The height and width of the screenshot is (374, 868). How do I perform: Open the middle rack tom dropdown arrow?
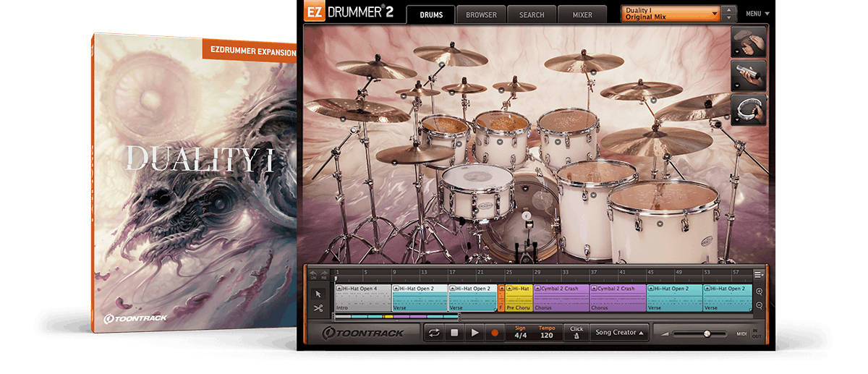500,143
